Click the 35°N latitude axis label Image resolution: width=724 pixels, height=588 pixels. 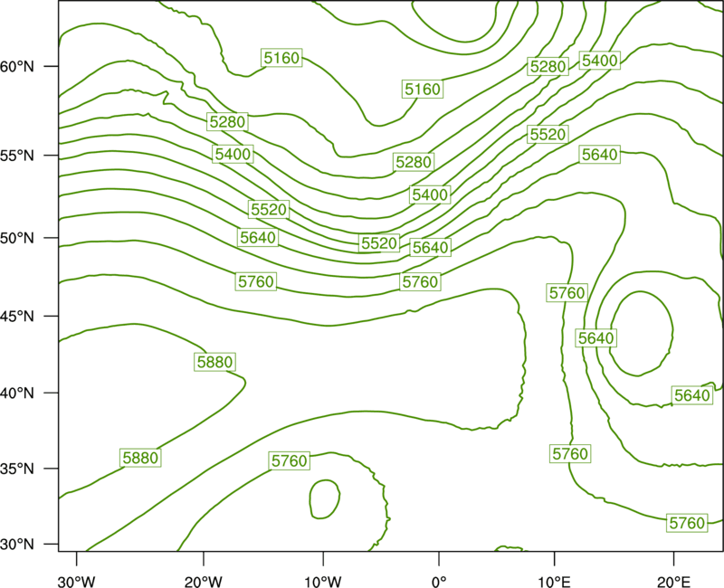point(17,469)
